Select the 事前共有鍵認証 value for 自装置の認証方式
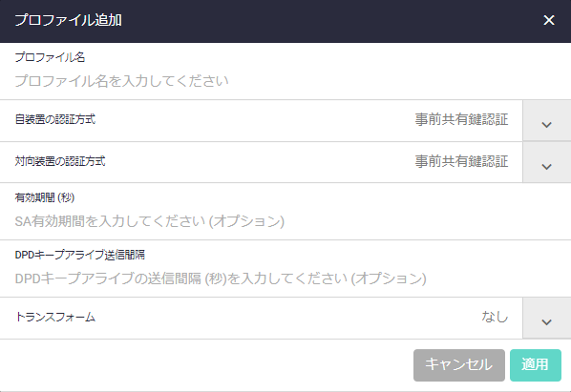Viewport: 571px width, 392px height. 461,119
